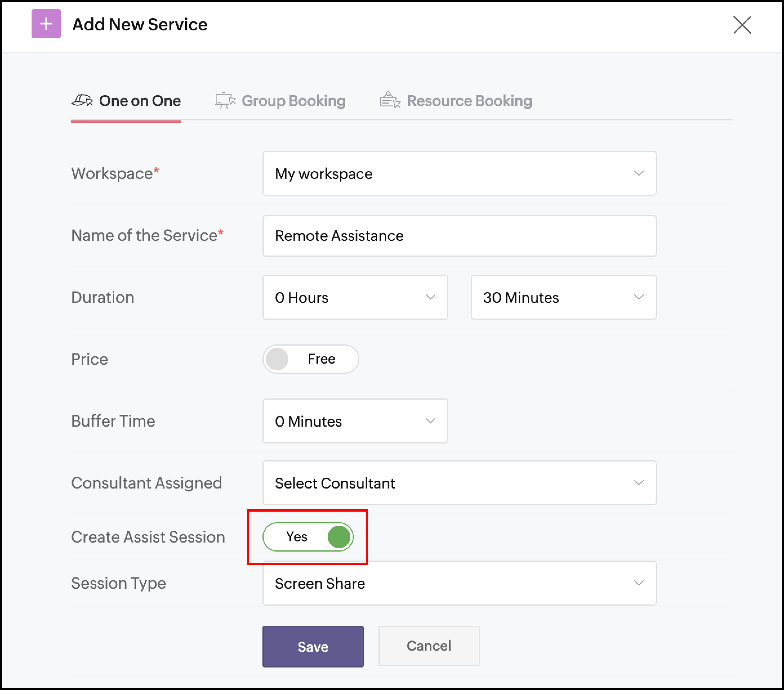
Task: Click the Save button
Action: [x=313, y=646]
